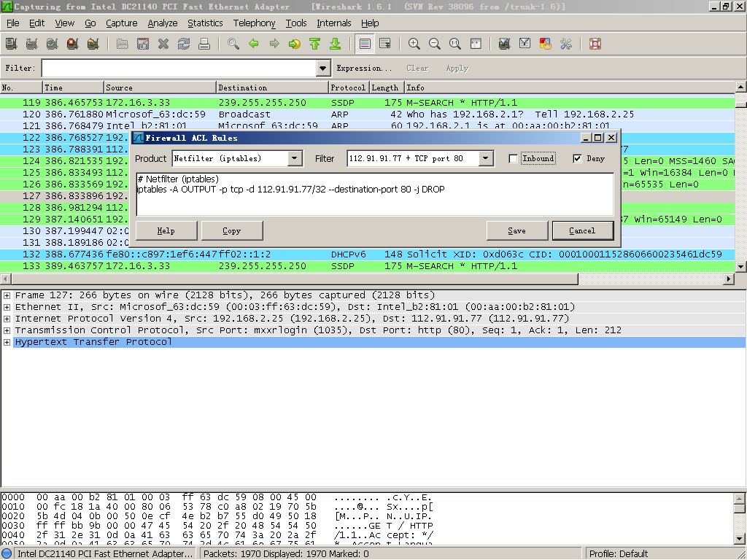Expand the Frame 127 tree node

click(7, 295)
